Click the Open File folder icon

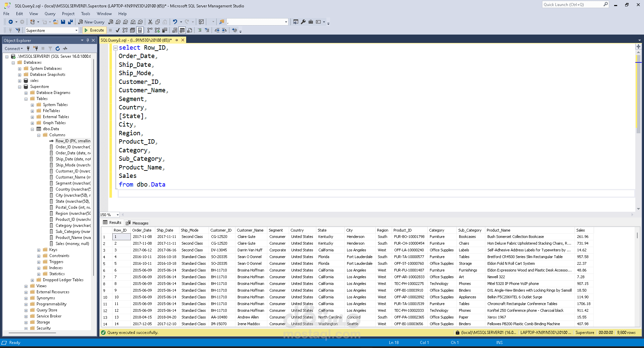point(56,22)
